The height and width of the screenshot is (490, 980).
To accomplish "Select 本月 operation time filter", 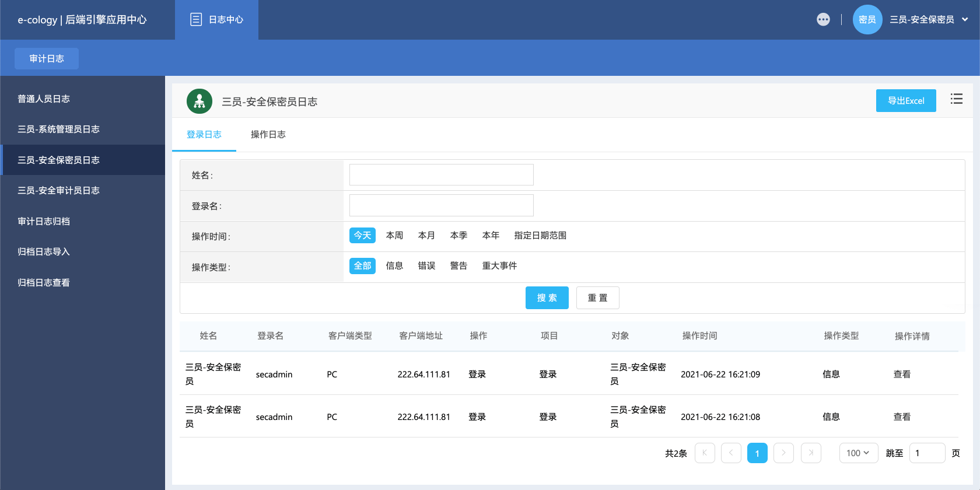I will [x=426, y=235].
